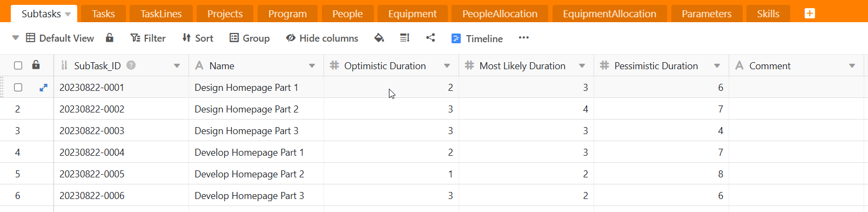868x212 pixels.
Task: Open the Equipment tab
Action: click(412, 14)
